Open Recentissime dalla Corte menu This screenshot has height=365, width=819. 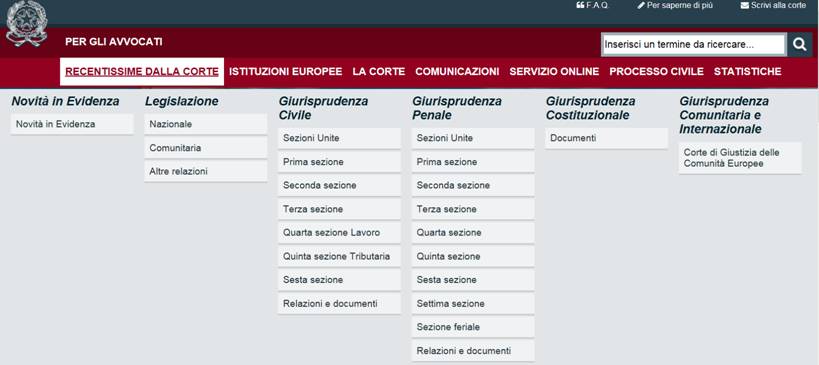(x=142, y=72)
